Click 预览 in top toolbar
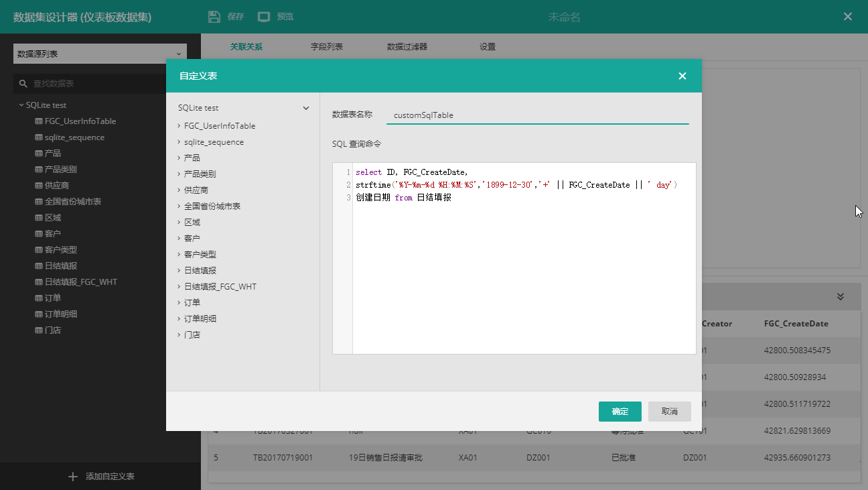Image resolution: width=868 pixels, height=490 pixels. point(285,17)
